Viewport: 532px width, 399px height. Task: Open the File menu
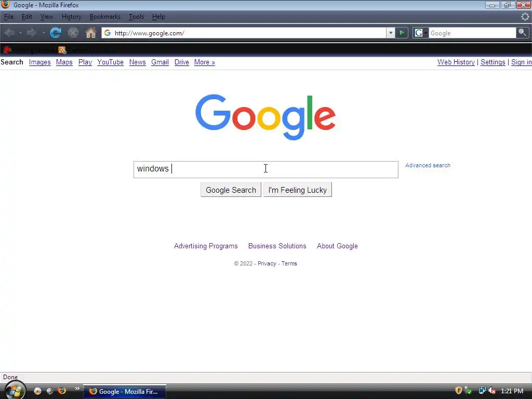9,17
